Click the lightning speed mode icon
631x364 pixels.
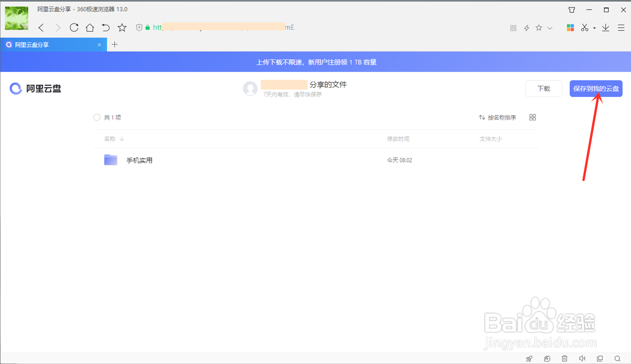tap(527, 28)
